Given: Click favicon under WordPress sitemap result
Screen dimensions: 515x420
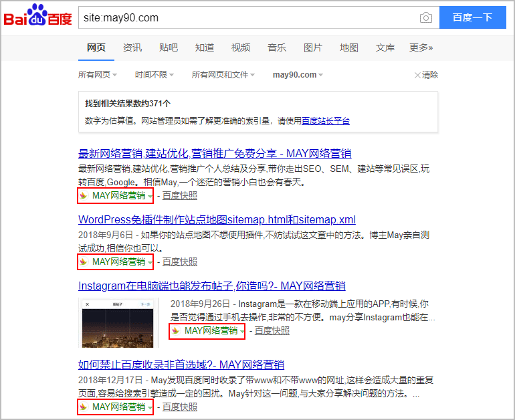Looking at the screenshot, I should click(84, 261).
